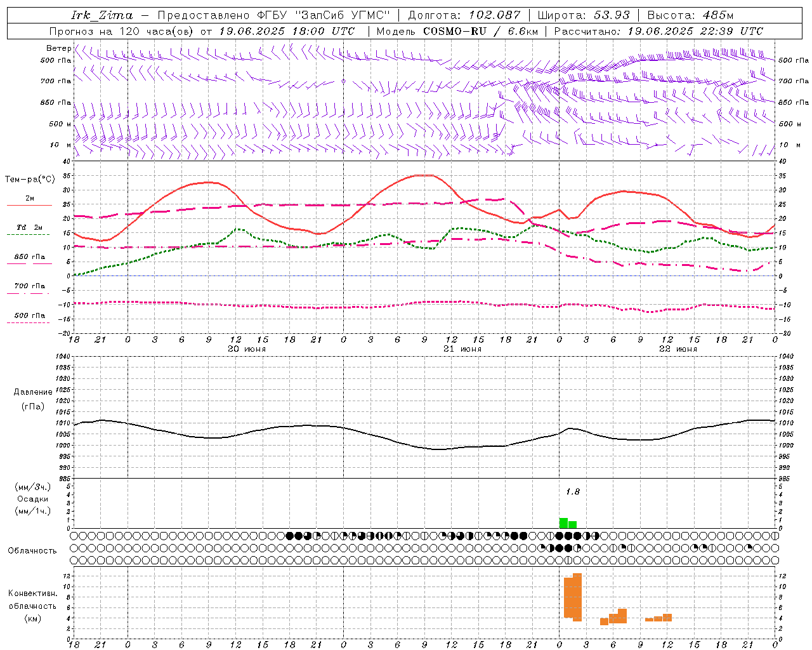
Task: Click the (км) unit under convective label
Action: [x=33, y=618]
